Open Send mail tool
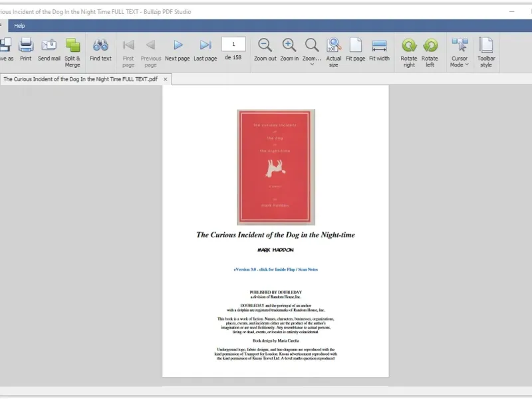The width and height of the screenshot is (532, 399). click(49, 49)
